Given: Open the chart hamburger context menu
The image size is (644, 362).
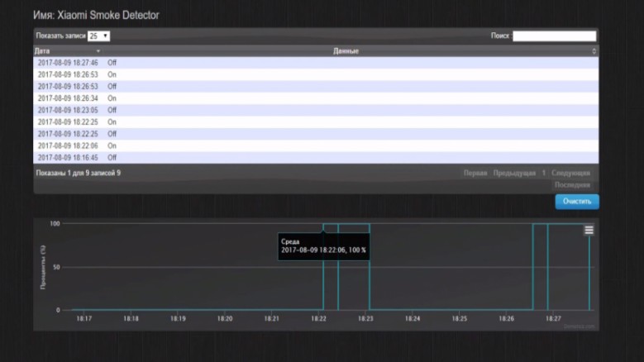Looking at the screenshot, I should tap(589, 230).
